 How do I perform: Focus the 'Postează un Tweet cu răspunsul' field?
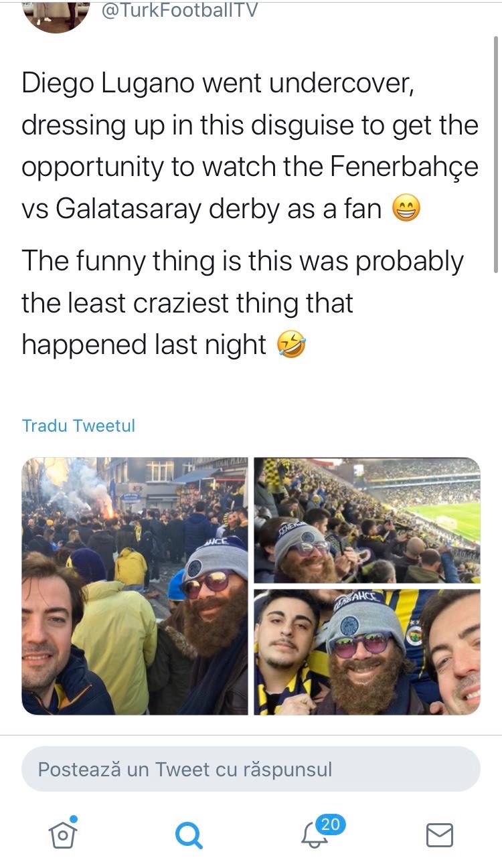tap(251, 769)
